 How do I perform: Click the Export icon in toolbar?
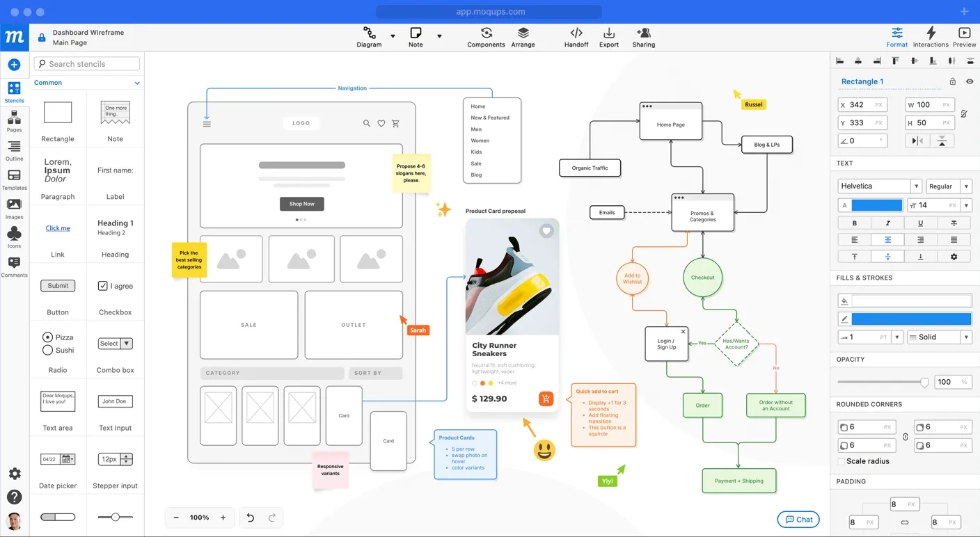[x=608, y=38]
